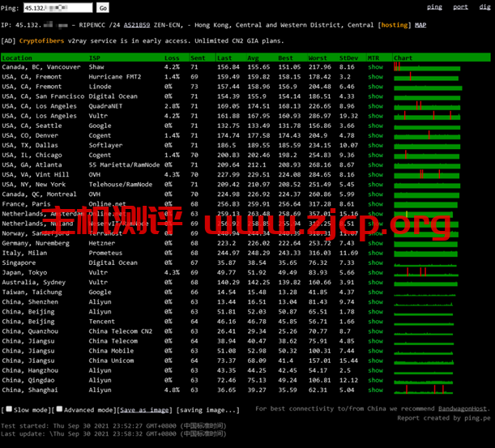Open the dig link at top right
The height and width of the screenshot is (448, 495).
pos(484,7)
